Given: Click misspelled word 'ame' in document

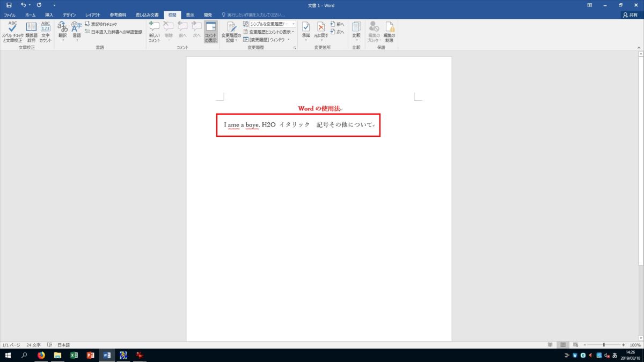Looking at the screenshot, I should point(233,124).
